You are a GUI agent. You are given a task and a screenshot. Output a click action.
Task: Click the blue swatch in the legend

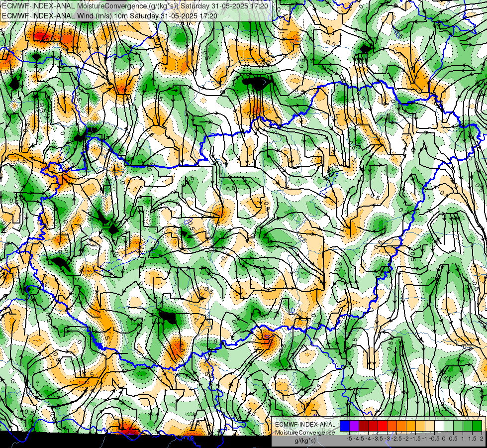(345, 426)
